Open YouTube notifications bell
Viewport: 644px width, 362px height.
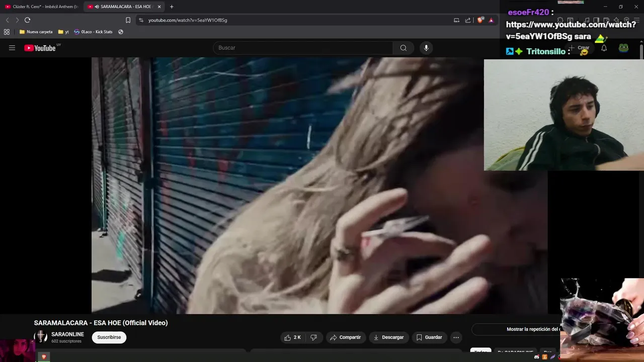point(604,48)
